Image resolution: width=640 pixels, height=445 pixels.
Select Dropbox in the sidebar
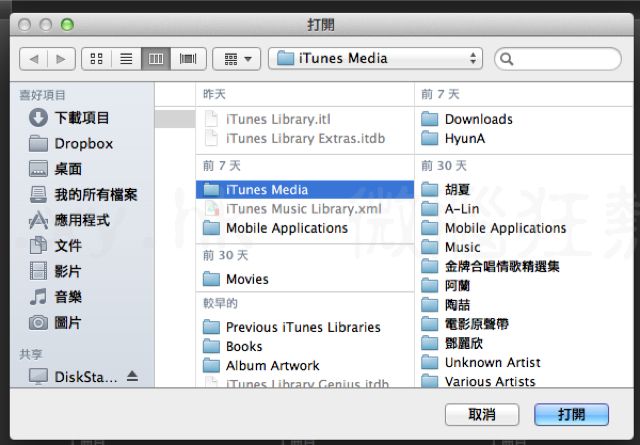point(83,143)
